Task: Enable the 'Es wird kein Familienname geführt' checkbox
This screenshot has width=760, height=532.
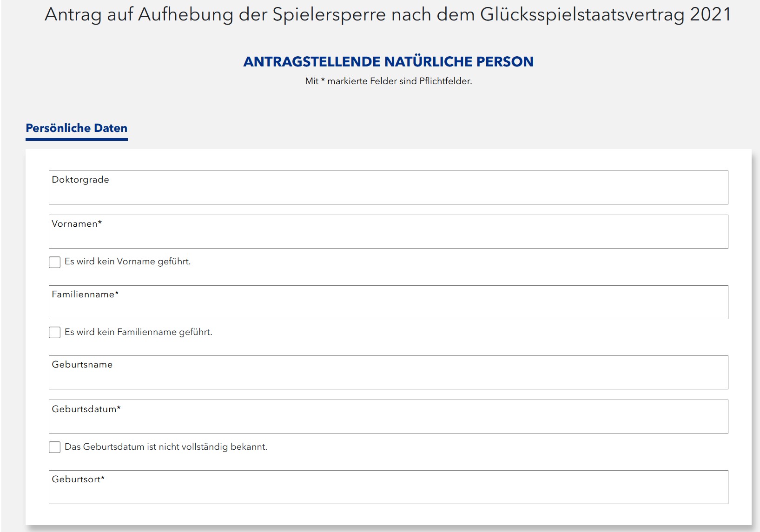Action: point(55,332)
